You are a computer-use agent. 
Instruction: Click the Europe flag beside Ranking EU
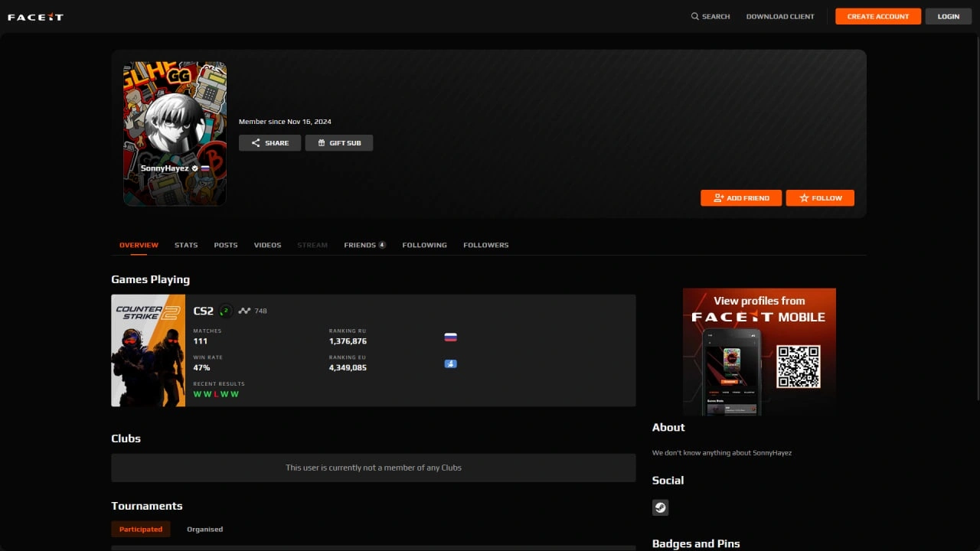pos(451,364)
